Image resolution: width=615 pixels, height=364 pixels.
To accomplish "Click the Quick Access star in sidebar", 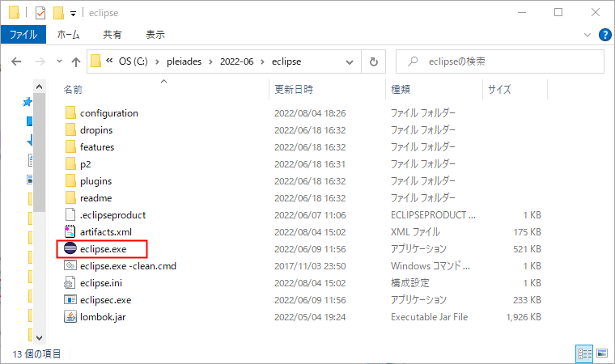I will (27, 103).
